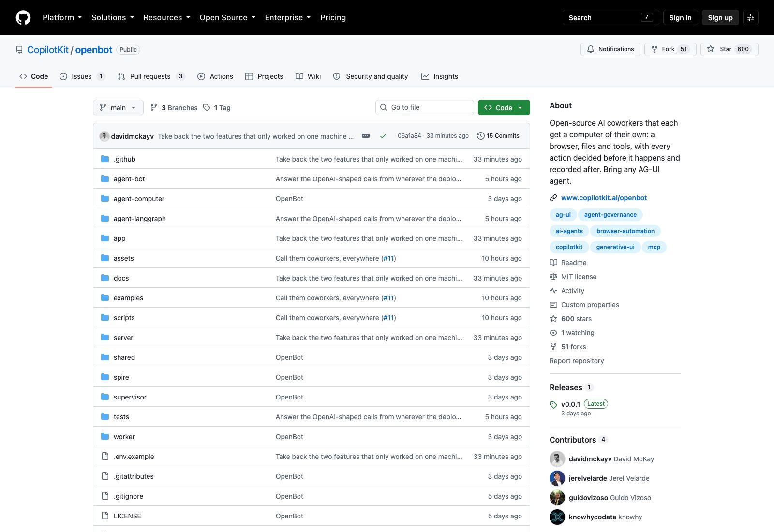
Task: Open the 15 Commits history link
Action: click(498, 136)
